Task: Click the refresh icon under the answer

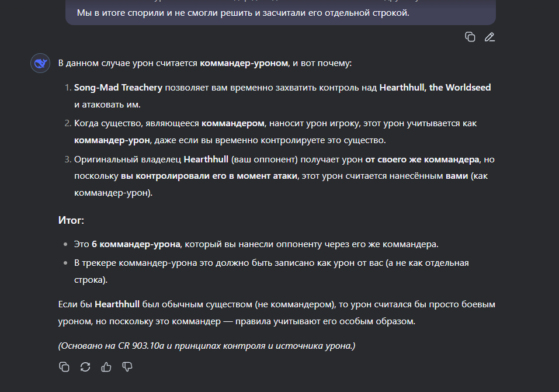Action: coord(85,367)
